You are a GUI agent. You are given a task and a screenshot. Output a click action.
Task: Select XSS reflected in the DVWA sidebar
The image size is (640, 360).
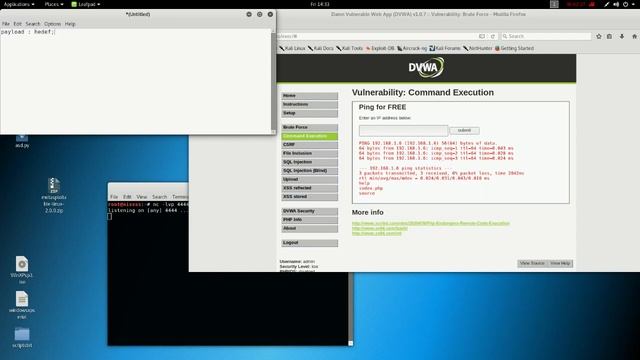309,188
